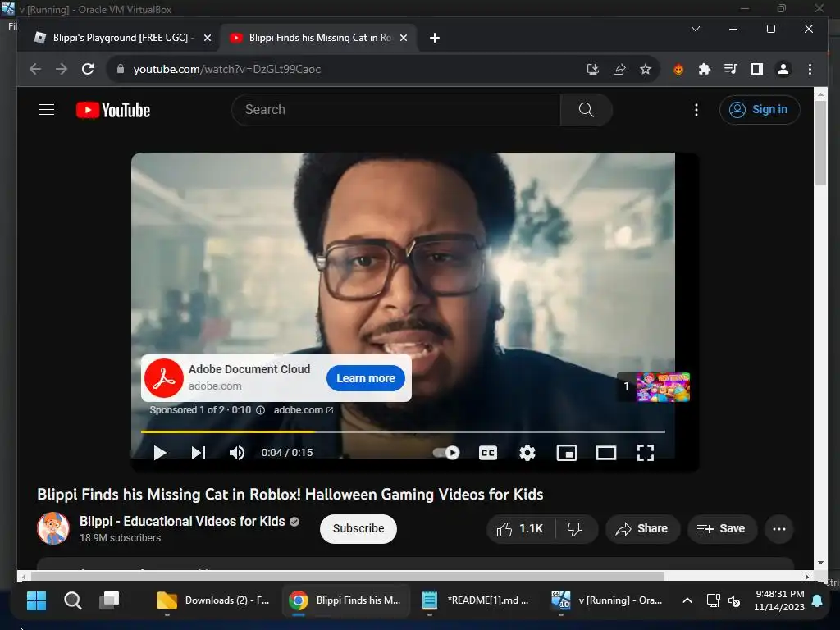Open Task View on taskbar

tap(109, 600)
